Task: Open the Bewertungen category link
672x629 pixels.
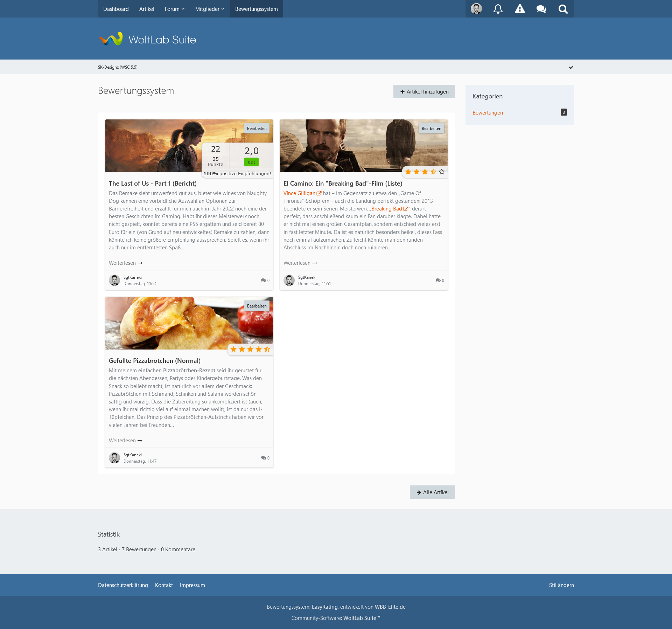Action: tap(488, 113)
